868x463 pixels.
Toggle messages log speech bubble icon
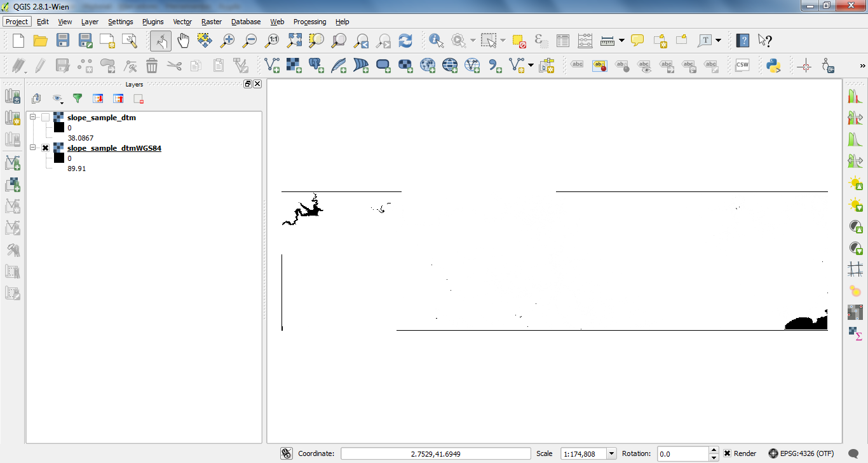855,453
